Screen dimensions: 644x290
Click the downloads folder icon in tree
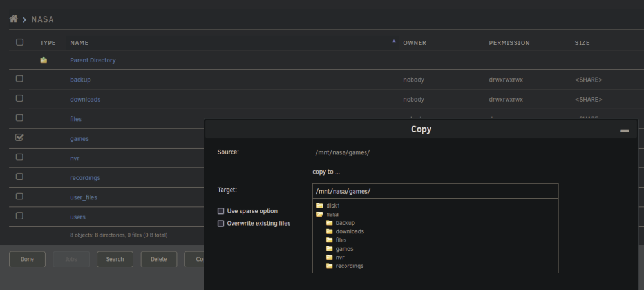click(x=329, y=231)
